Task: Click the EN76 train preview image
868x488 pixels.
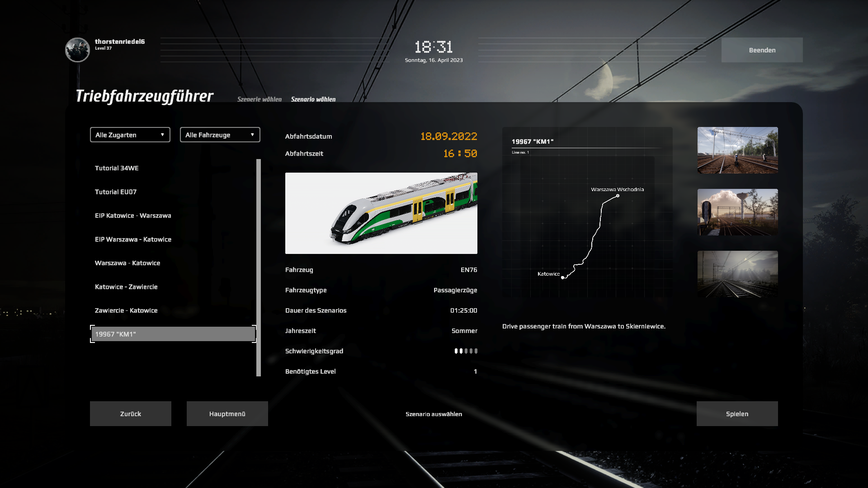Action: [381, 213]
